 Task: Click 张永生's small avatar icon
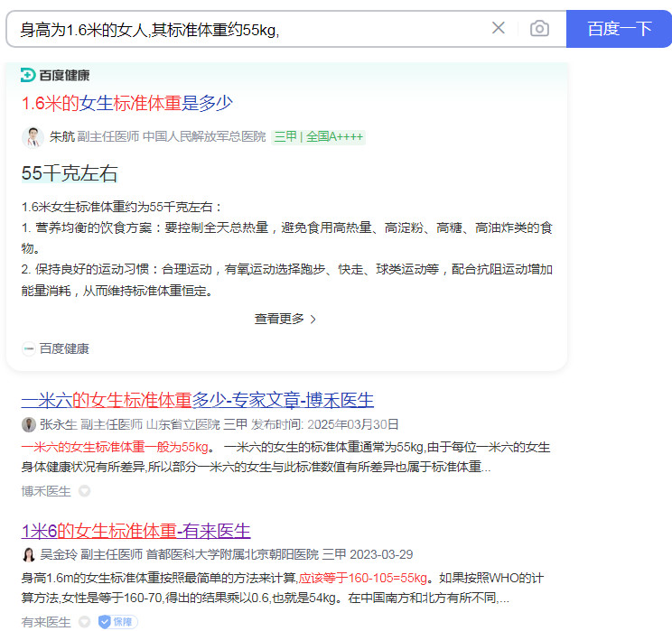[29, 424]
